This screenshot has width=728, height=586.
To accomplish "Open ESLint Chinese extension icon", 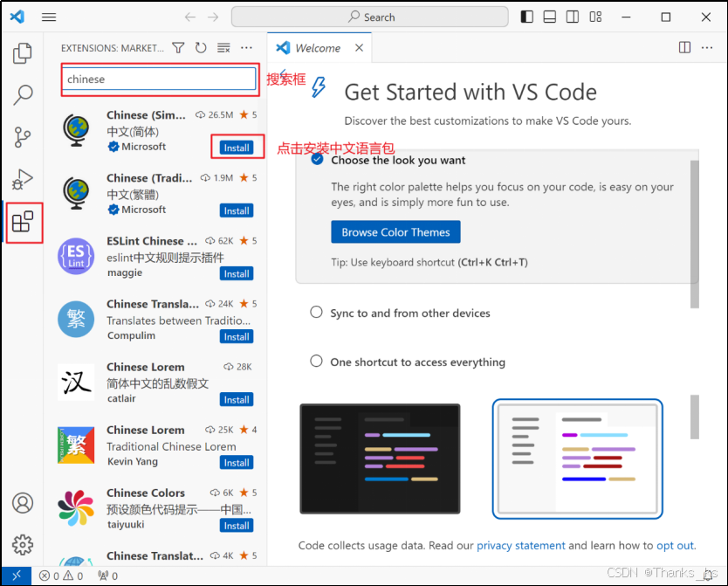I will point(76,256).
